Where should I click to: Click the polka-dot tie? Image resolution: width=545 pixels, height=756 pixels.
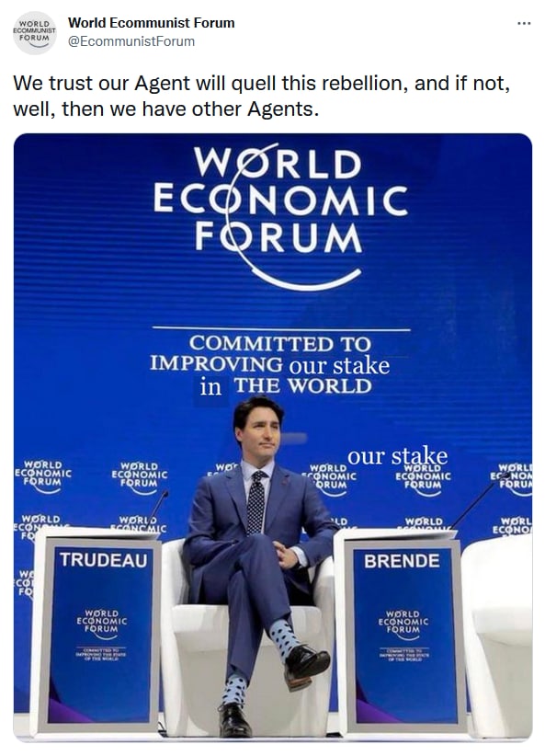coord(255,502)
